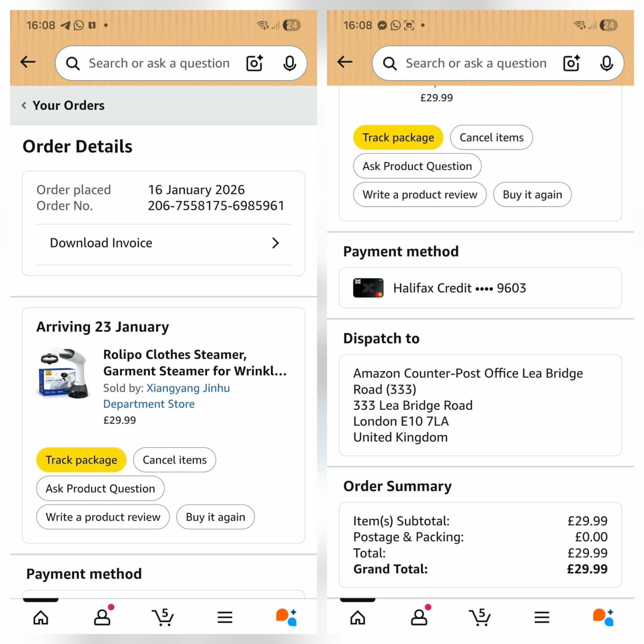This screenshot has height=644, width=644.
Task: Go to Home in right bottom navigation
Action: coord(358,618)
